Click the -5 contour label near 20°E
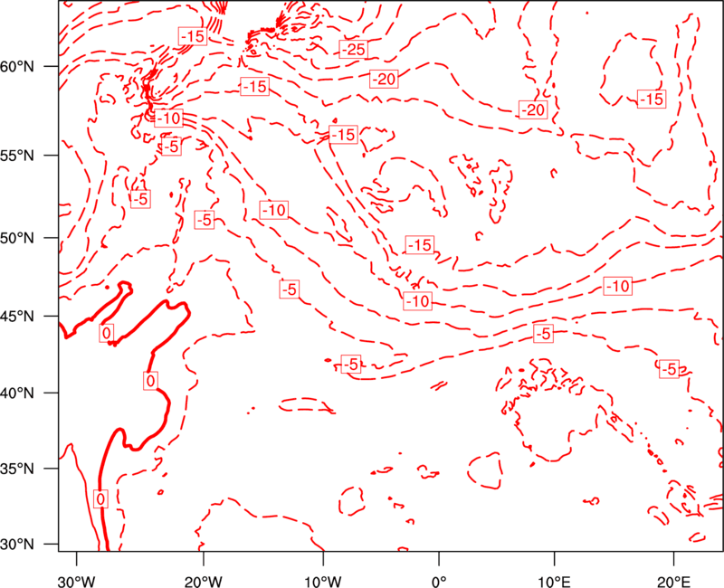The width and height of the screenshot is (724, 588). pos(669,369)
